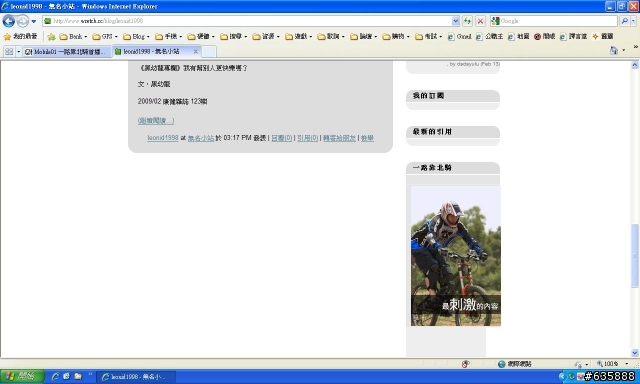Viewport: 640px width, 384px height.
Task: Open the 歌詞 favorites folder
Action: 331,37
